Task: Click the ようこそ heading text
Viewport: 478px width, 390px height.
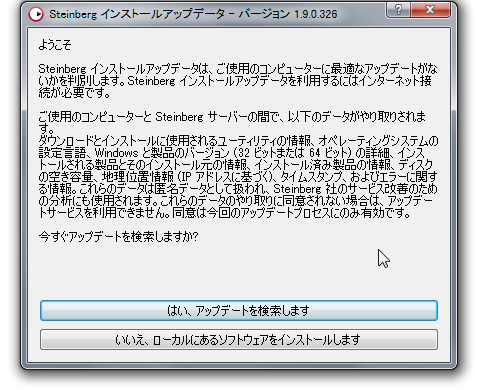Action: pyautogui.click(x=55, y=45)
